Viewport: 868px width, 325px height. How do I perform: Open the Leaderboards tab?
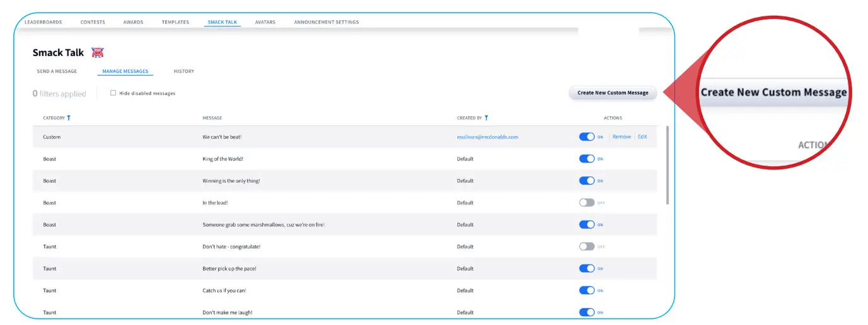pyautogui.click(x=43, y=22)
